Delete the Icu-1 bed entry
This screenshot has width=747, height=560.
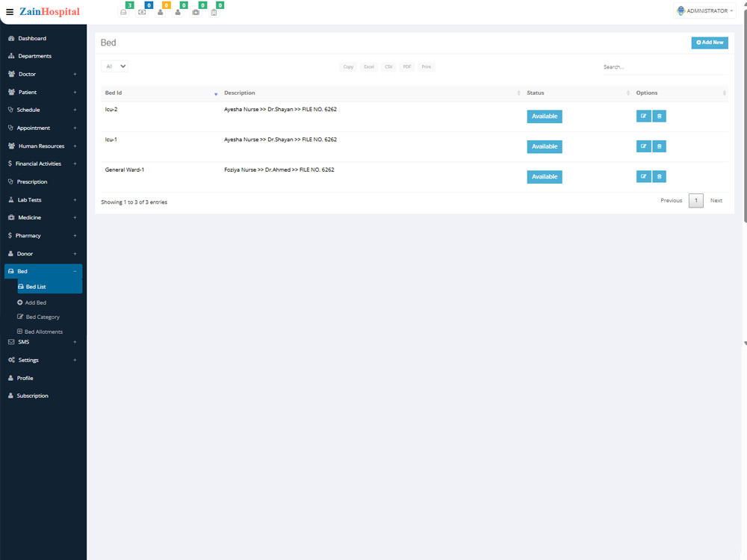pyautogui.click(x=660, y=146)
